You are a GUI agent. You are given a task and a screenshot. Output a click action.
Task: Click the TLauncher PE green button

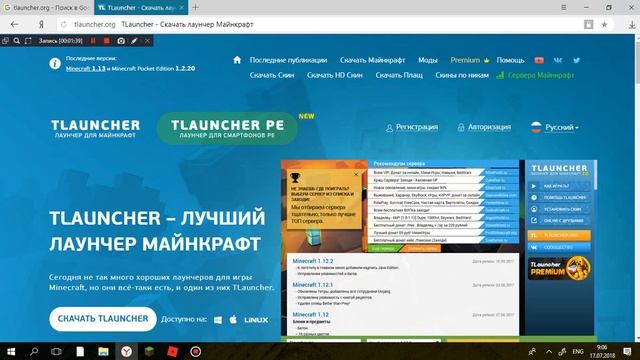227,128
